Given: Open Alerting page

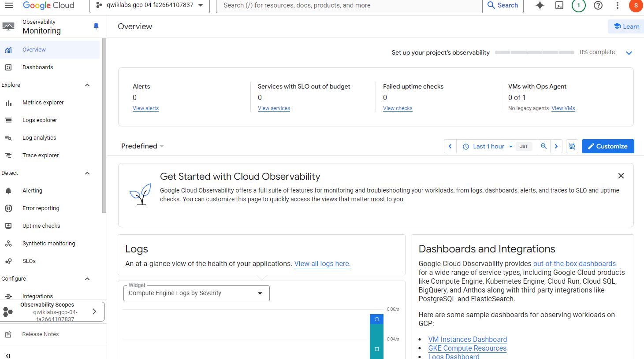Looking at the screenshot, I should [50, 191].
